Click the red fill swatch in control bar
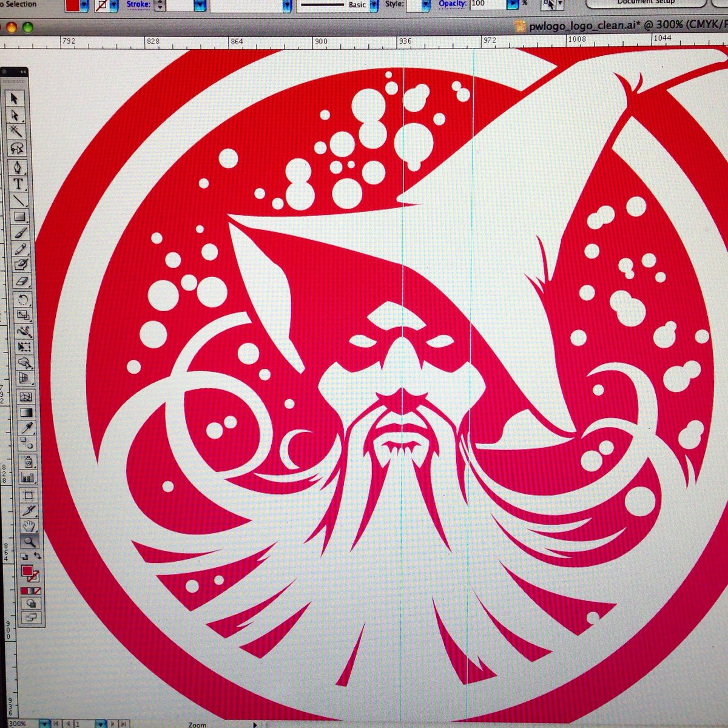Viewport: 728px width, 728px height. tap(72, 5)
